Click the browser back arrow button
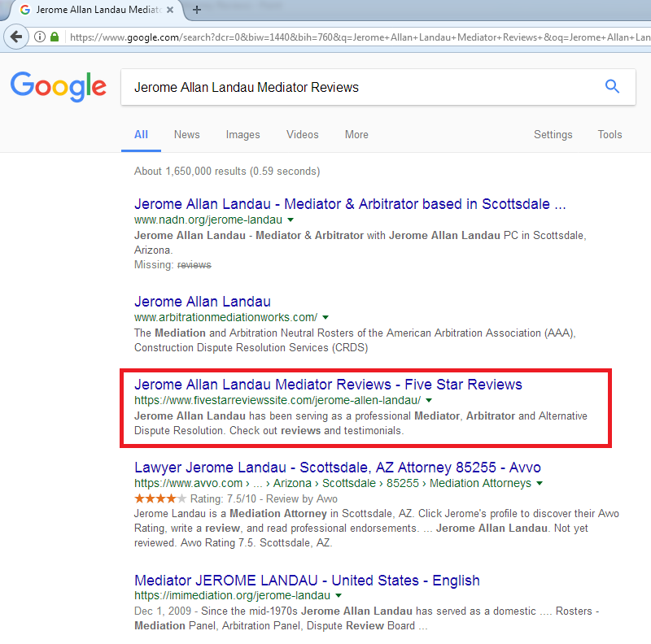The image size is (651, 644). [15, 37]
